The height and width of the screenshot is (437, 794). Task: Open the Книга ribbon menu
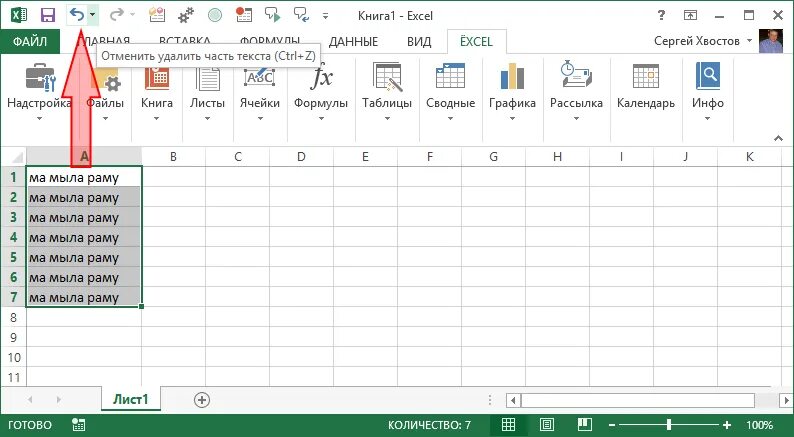[x=156, y=91]
